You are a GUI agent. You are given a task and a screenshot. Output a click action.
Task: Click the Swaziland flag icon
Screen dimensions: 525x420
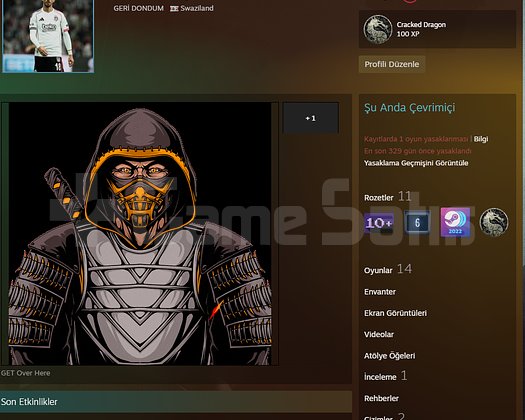coord(174,8)
